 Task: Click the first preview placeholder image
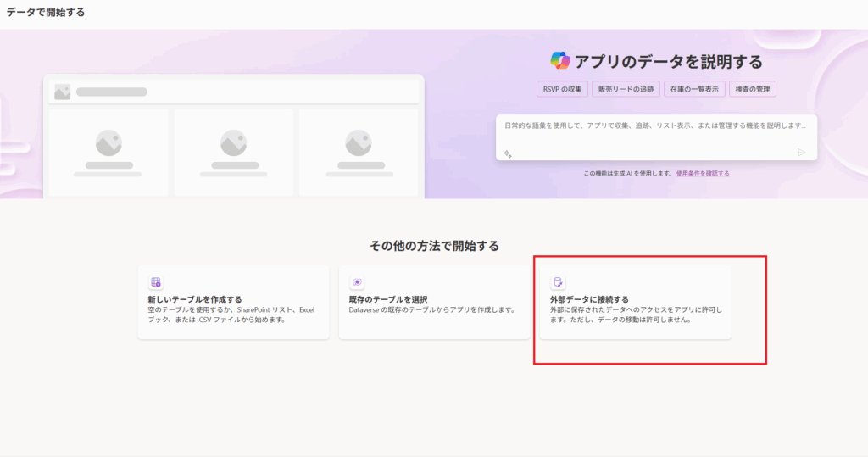click(108, 142)
